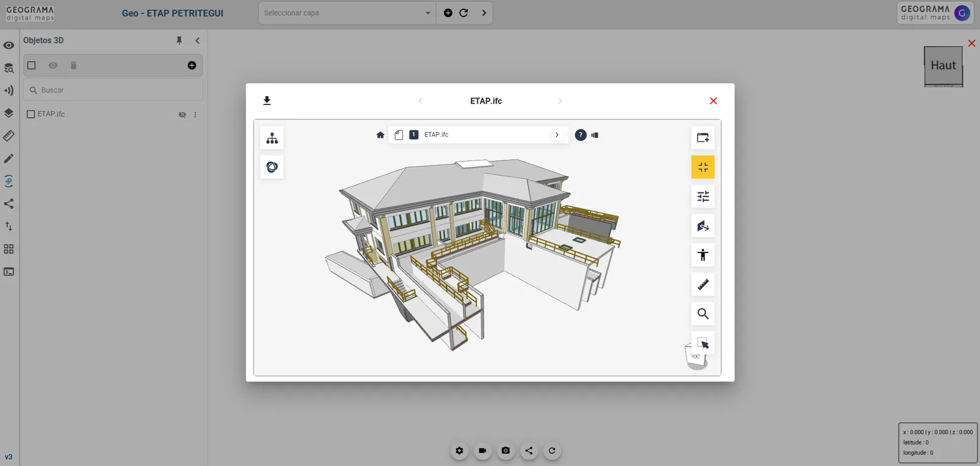Screen dimensions: 980x466
Task: Open the grid dashboard sidebar tool
Action: [x=9, y=249]
